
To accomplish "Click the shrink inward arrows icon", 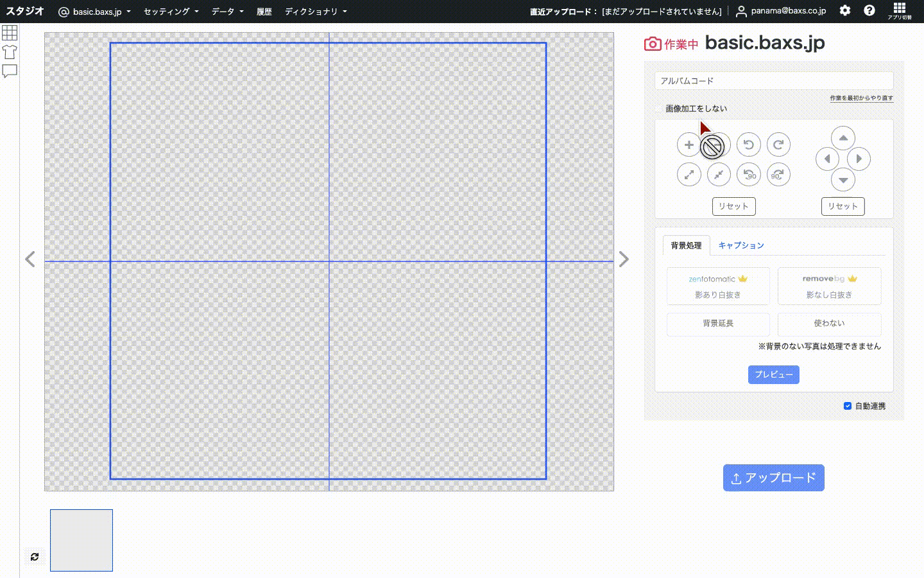I will (x=719, y=175).
